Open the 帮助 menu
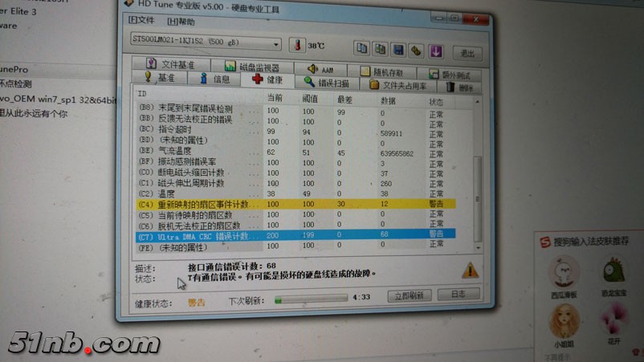This screenshot has width=644, height=362. tap(181, 22)
